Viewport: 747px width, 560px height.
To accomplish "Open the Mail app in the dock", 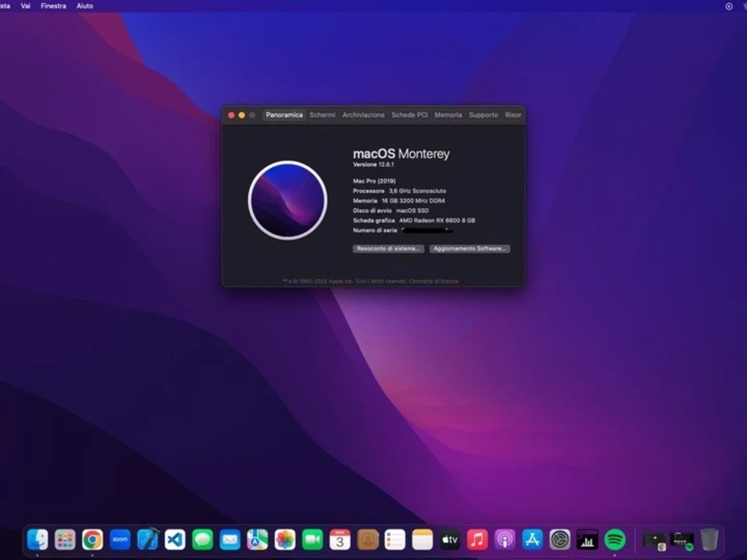I will pos(230,540).
